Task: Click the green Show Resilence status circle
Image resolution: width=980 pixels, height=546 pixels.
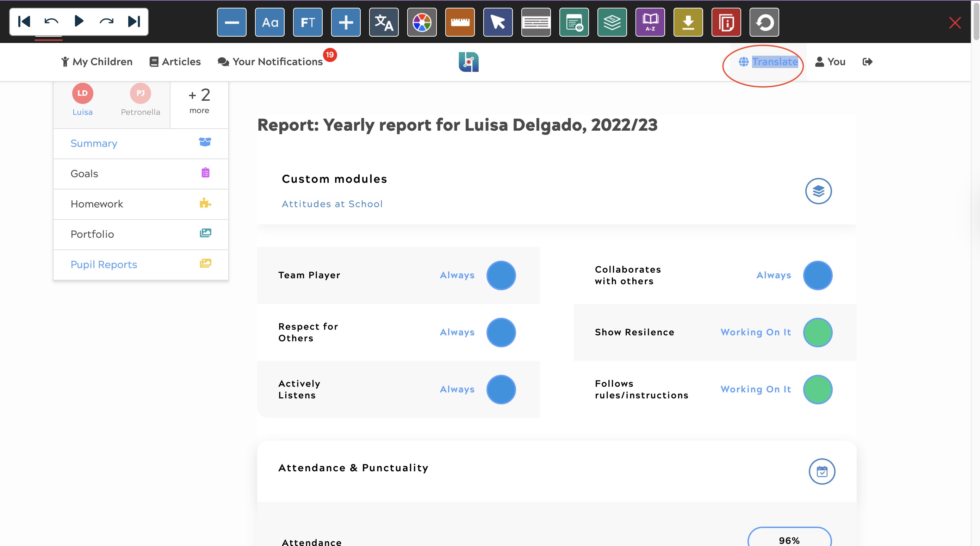Action: coord(817,332)
